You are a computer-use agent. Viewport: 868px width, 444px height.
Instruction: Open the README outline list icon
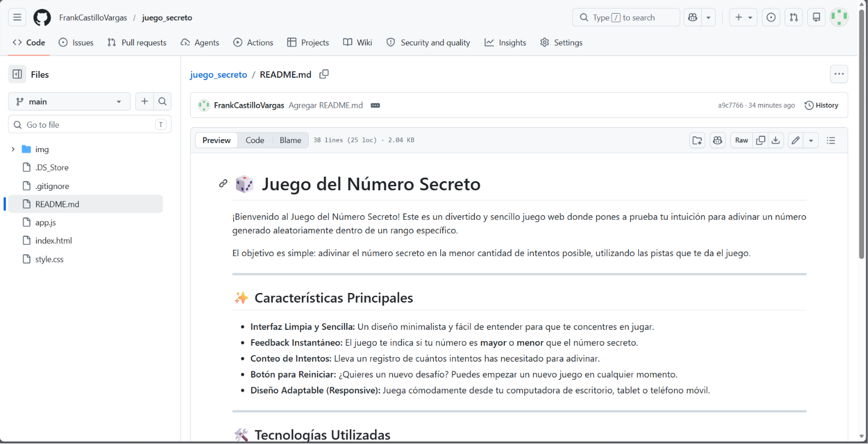(831, 140)
